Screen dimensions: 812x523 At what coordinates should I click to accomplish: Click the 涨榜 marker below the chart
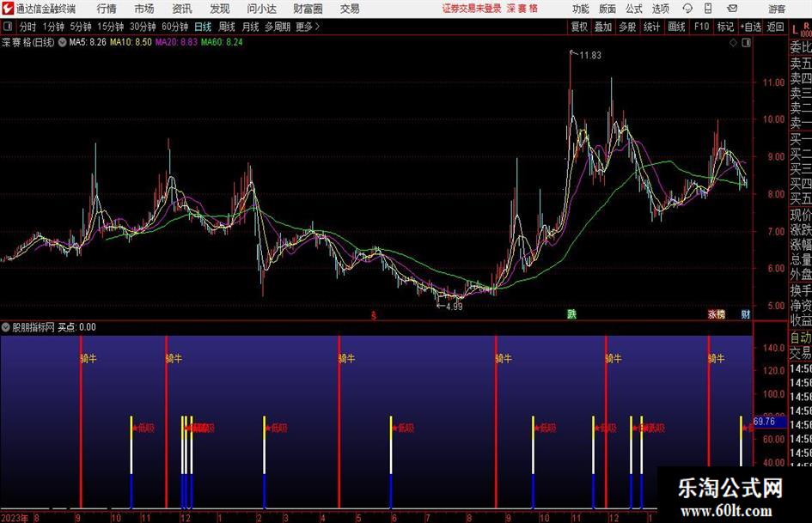point(717,314)
